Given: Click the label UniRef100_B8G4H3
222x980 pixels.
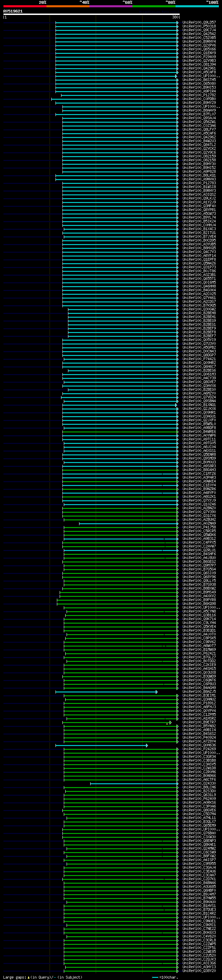Looking at the screenshot, I should coord(199,470).
